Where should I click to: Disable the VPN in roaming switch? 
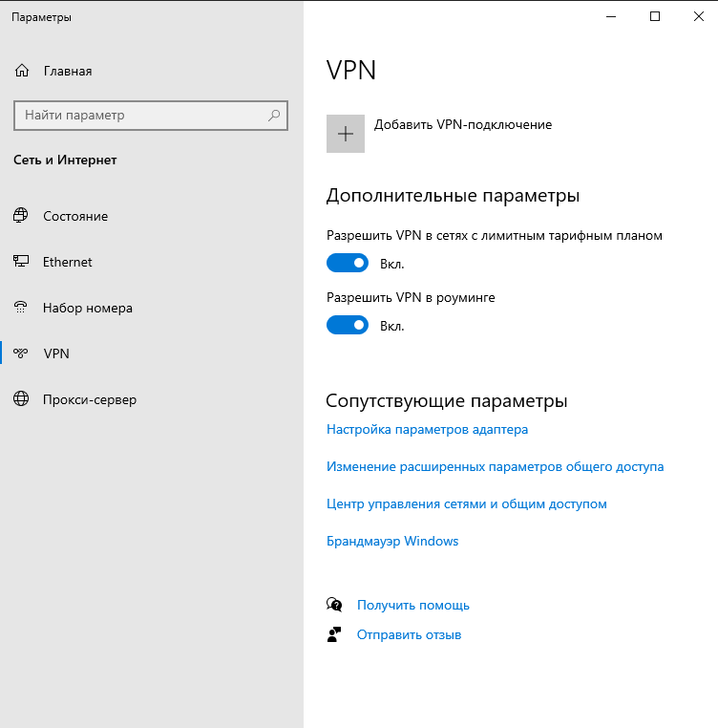[348, 326]
